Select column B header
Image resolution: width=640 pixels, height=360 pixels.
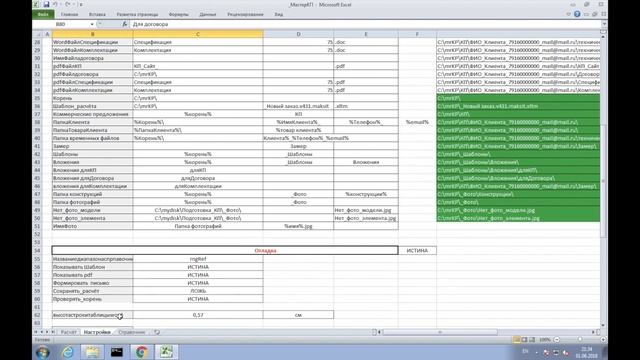(92, 34)
